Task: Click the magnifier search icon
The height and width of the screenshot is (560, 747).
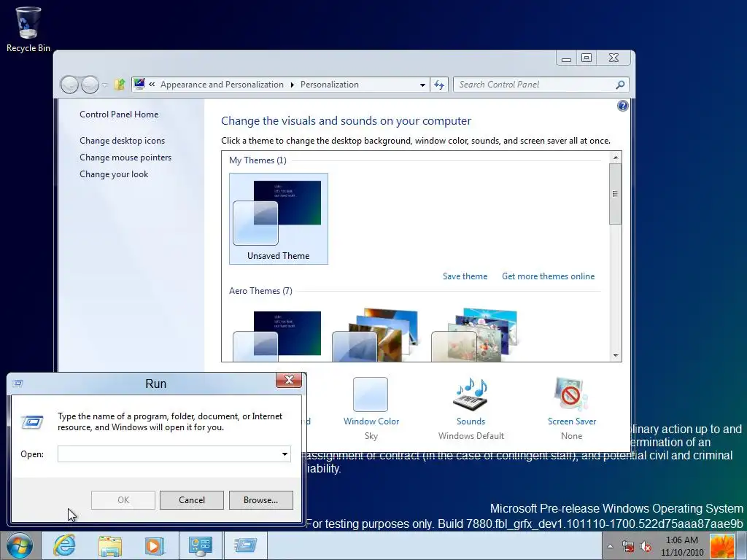Action: click(620, 85)
